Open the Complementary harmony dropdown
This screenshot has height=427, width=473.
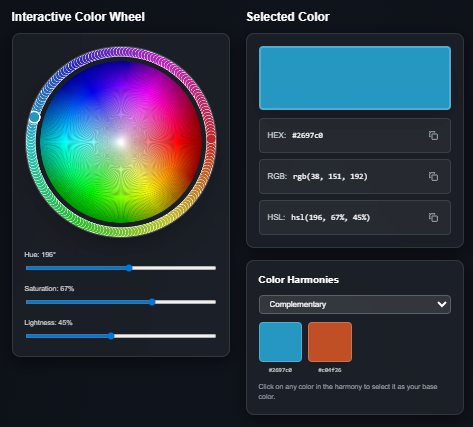pos(355,304)
